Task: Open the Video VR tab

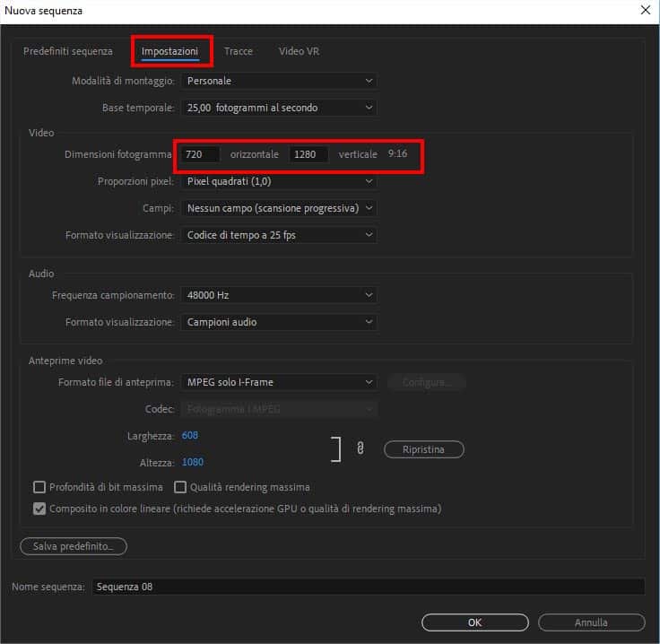Action: click(x=299, y=51)
